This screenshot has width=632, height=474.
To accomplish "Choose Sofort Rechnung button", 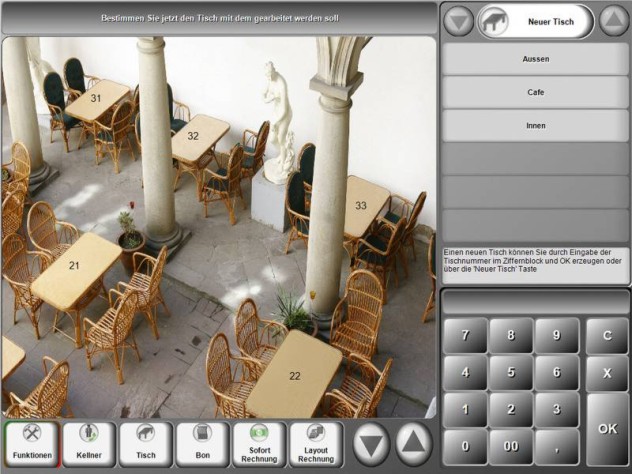I will tap(259, 444).
